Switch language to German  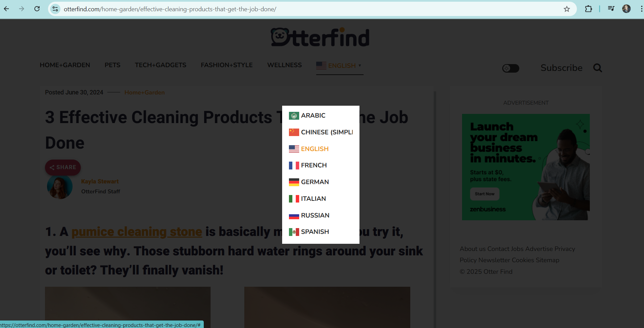(x=315, y=182)
